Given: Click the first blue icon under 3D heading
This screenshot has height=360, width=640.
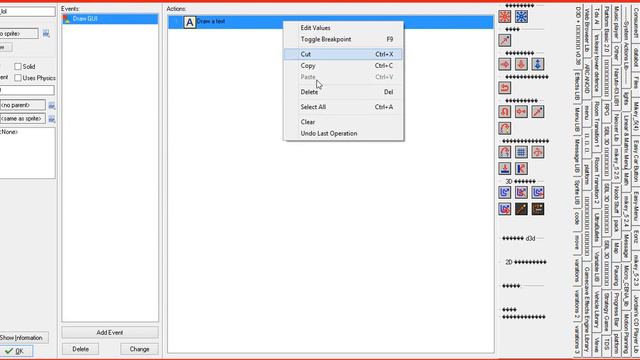Looking at the screenshot, I should click(505, 192).
